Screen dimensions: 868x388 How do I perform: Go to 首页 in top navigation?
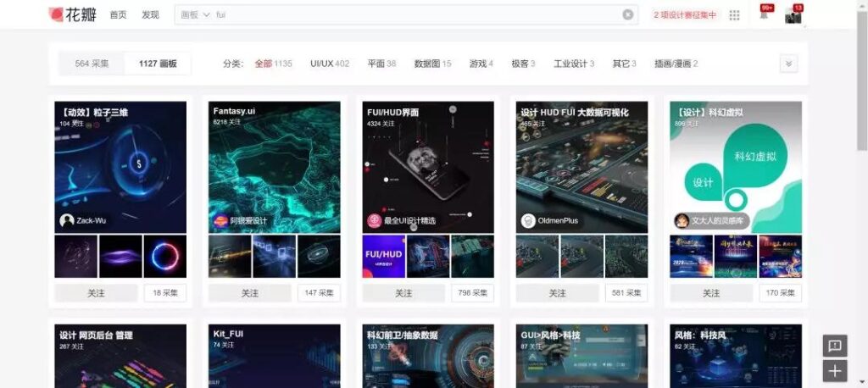tap(118, 14)
